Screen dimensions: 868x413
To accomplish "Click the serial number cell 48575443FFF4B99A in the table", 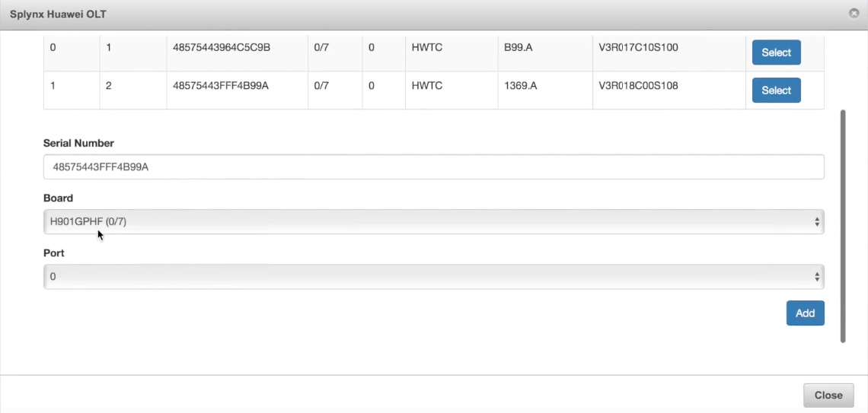I will [x=221, y=86].
